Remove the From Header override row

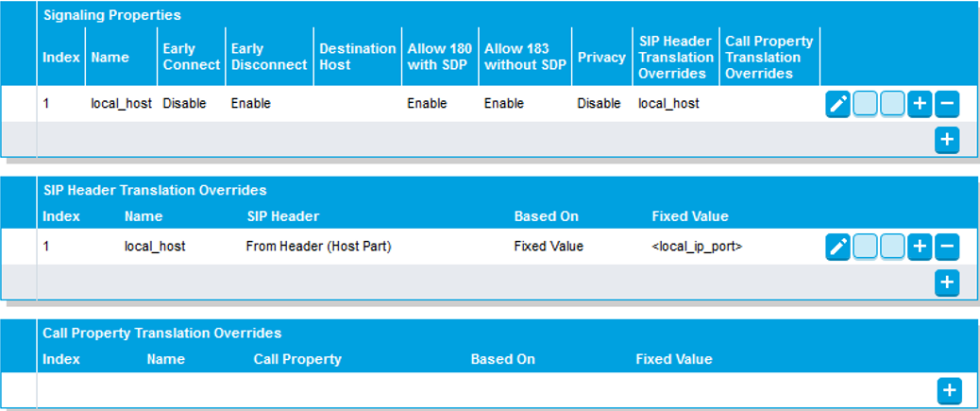[x=947, y=247]
